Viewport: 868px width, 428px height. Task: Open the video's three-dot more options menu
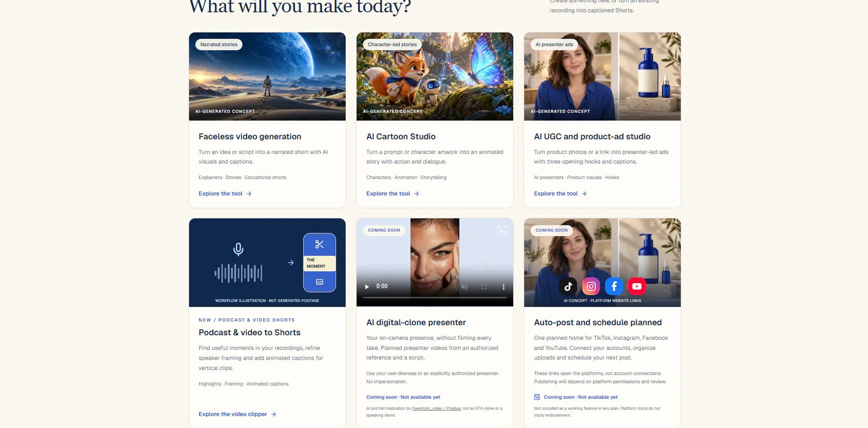pyautogui.click(x=504, y=287)
